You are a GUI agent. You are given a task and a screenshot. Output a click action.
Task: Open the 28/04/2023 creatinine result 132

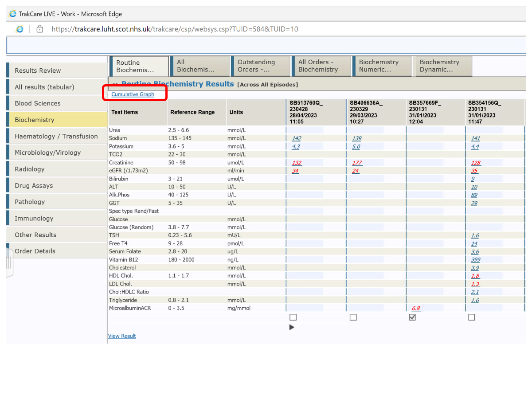pos(297,163)
